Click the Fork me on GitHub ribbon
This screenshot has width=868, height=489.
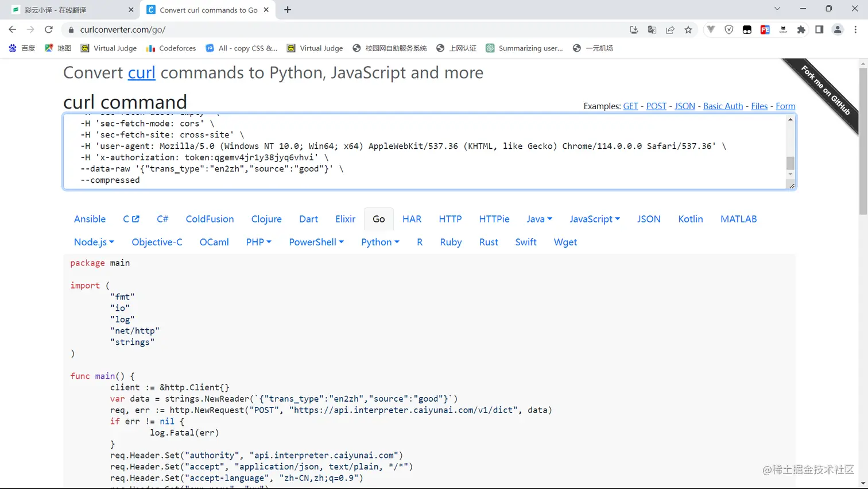tap(826, 90)
